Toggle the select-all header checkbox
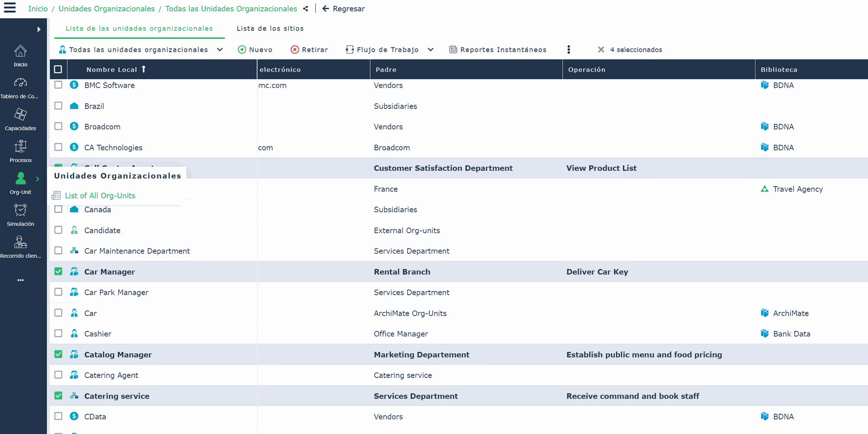This screenshot has width=868, height=434. tap(58, 69)
